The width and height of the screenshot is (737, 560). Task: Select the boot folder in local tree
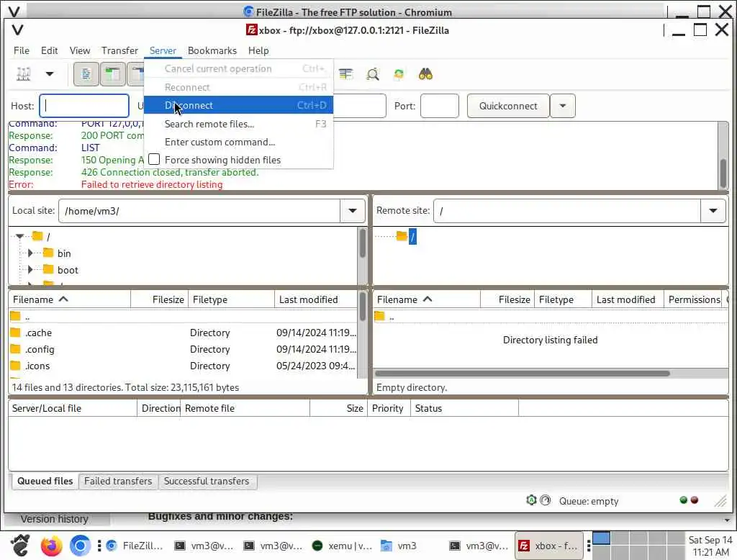[68, 270]
